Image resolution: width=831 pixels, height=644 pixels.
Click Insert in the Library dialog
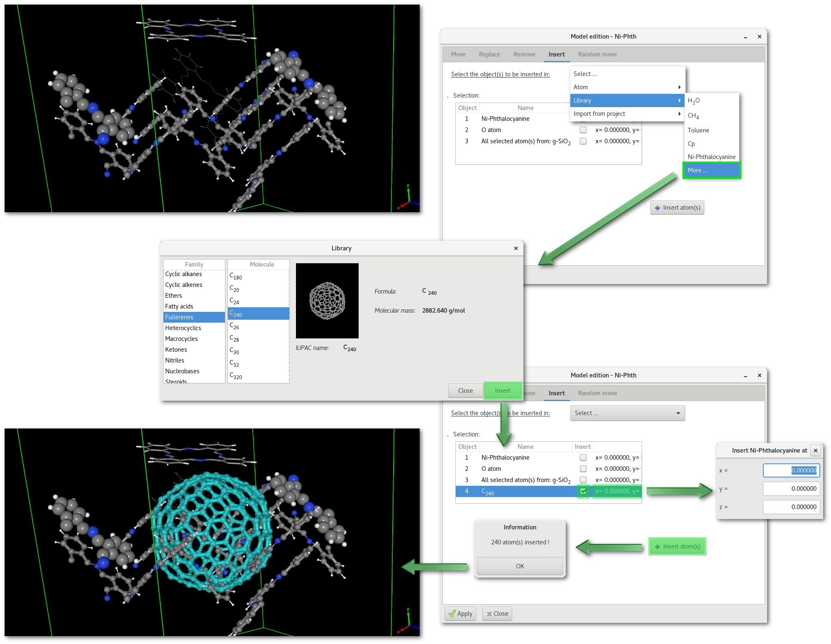[502, 391]
